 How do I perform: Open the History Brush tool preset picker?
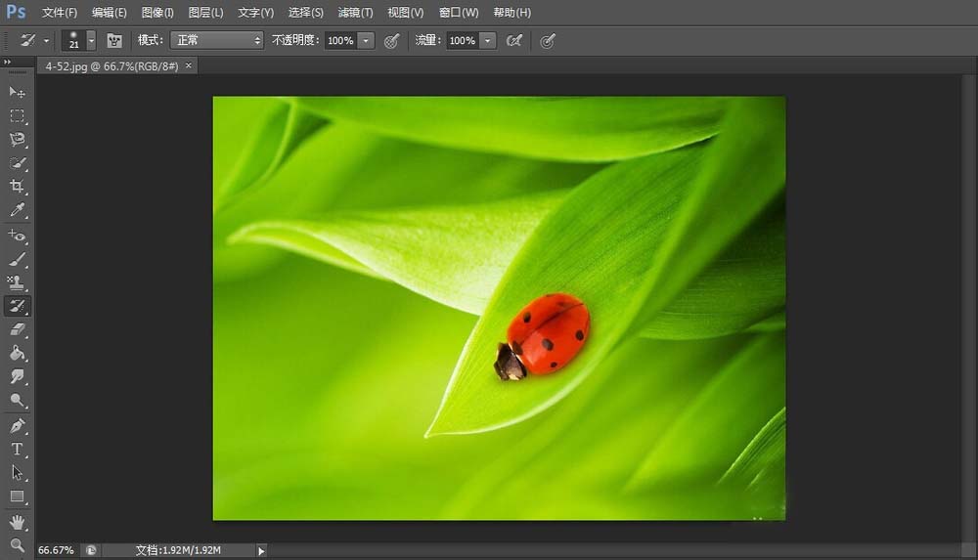tap(28, 40)
